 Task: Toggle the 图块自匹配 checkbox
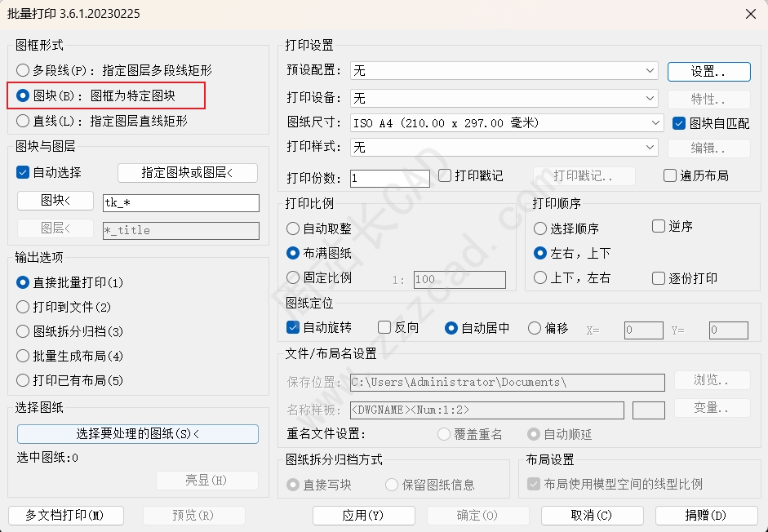(678, 123)
